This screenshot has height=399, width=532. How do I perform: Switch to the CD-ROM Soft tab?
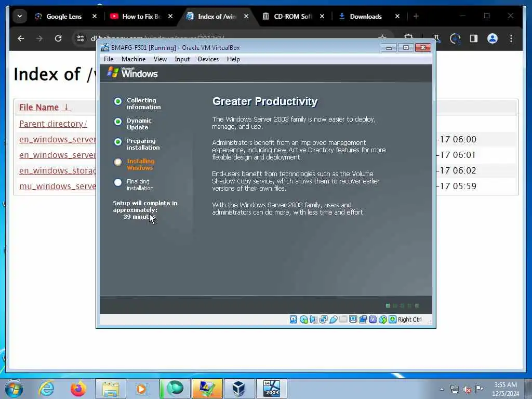[x=292, y=16]
